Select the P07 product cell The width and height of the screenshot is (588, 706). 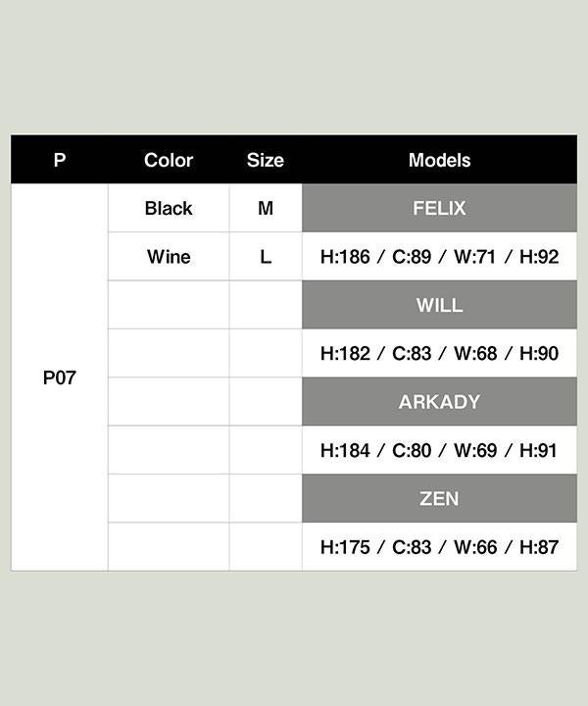[60, 378]
